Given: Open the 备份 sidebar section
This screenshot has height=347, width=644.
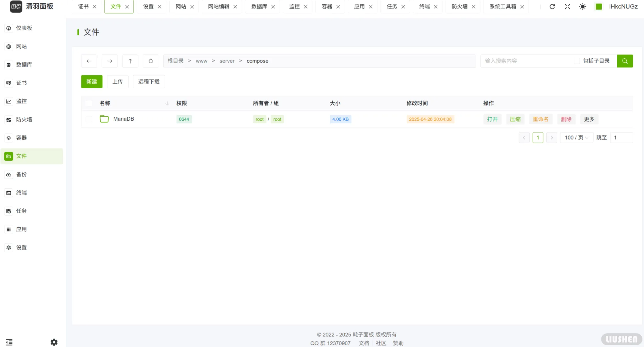Looking at the screenshot, I should (x=21, y=174).
